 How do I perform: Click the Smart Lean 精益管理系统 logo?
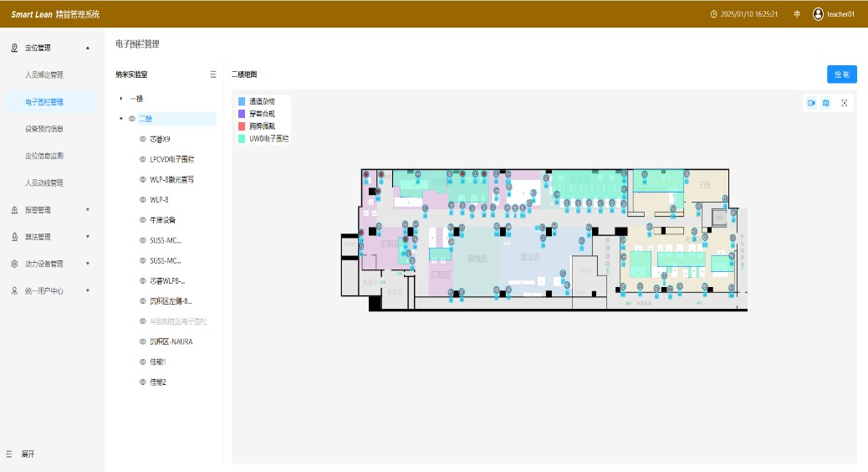pos(55,14)
